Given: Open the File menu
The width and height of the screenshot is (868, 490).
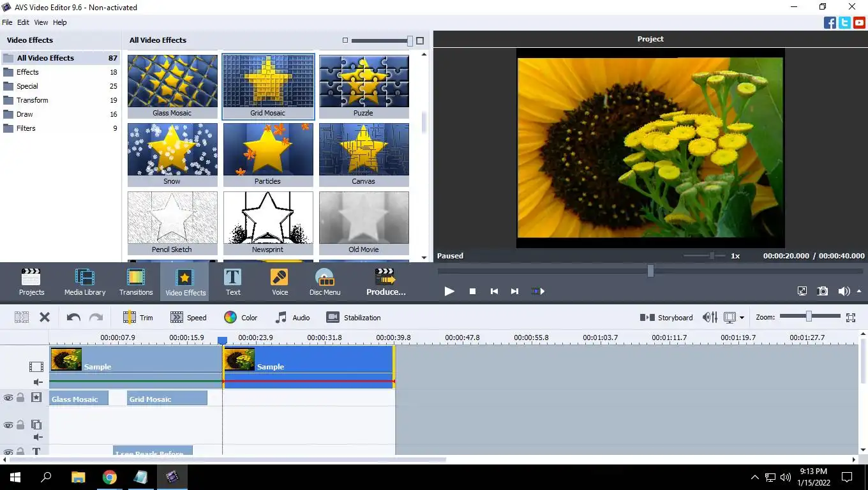Looking at the screenshot, I should 7,22.
